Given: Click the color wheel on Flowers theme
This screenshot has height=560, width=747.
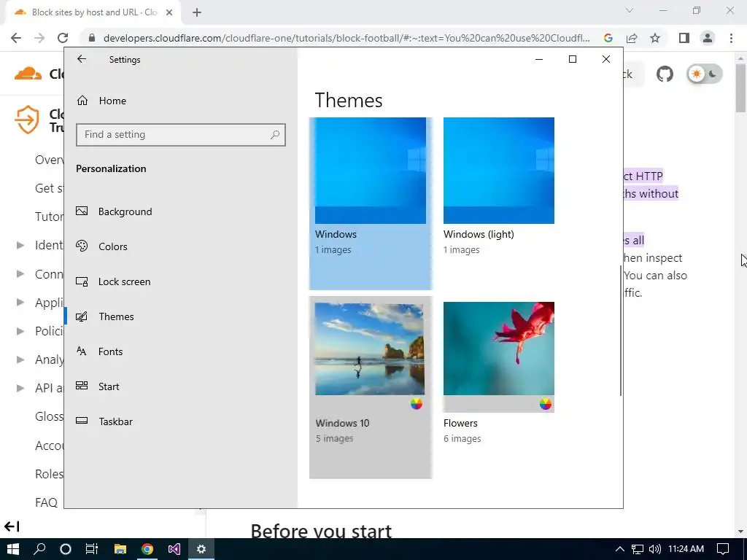Looking at the screenshot, I should click(x=546, y=404).
